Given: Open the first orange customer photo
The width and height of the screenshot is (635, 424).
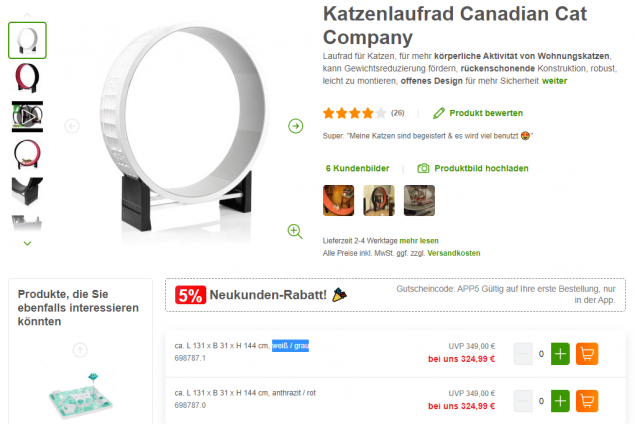Looking at the screenshot, I should point(339,200).
